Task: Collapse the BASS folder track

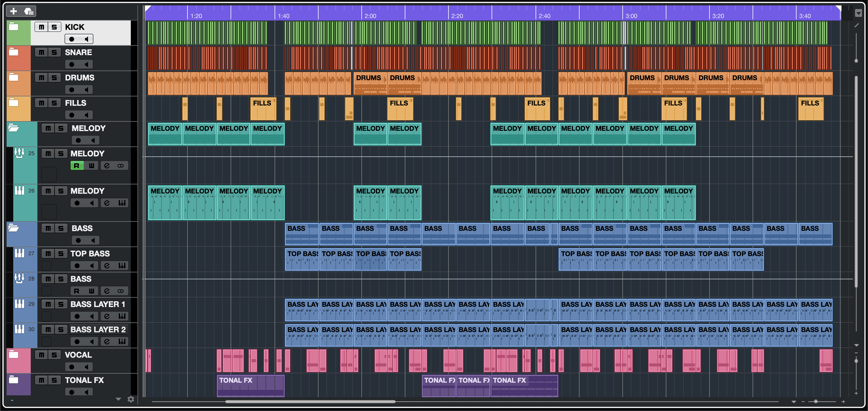Action: tap(13, 228)
